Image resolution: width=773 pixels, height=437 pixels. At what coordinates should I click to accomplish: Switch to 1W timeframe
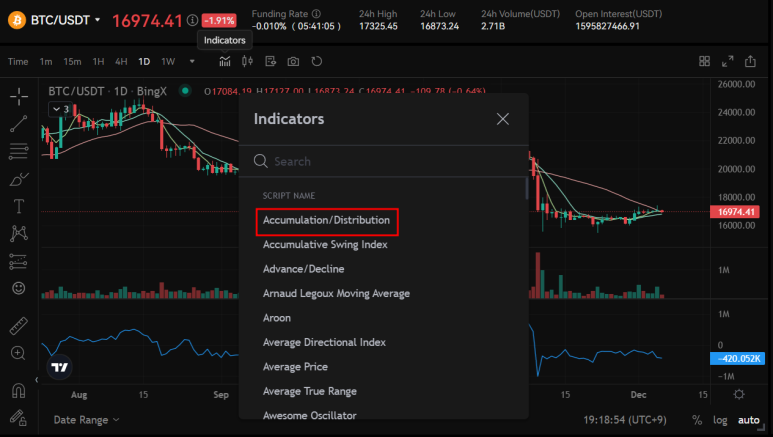pos(168,62)
